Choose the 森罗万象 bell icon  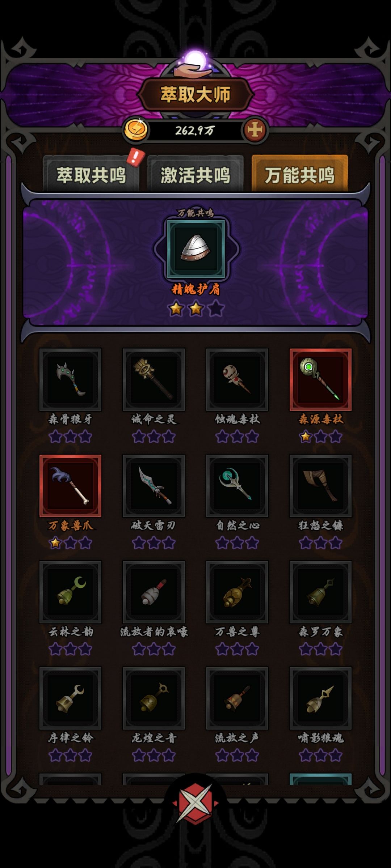[x=320, y=592]
